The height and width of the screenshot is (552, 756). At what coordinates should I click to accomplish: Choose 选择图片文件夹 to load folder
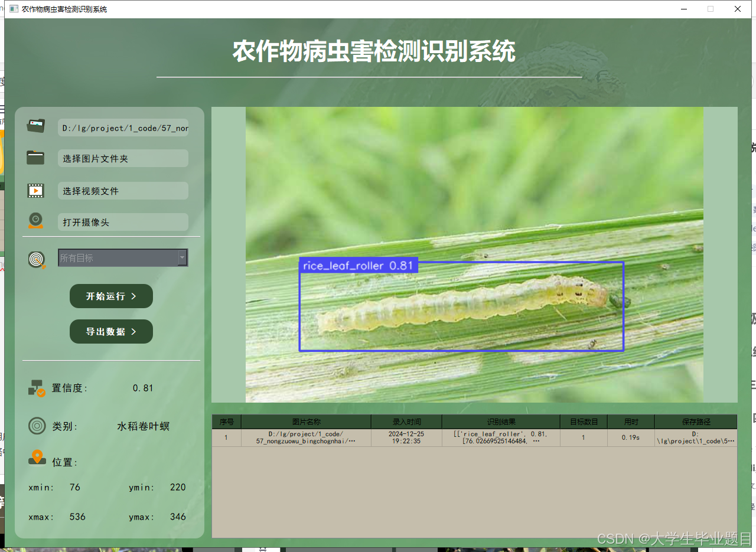[123, 158]
